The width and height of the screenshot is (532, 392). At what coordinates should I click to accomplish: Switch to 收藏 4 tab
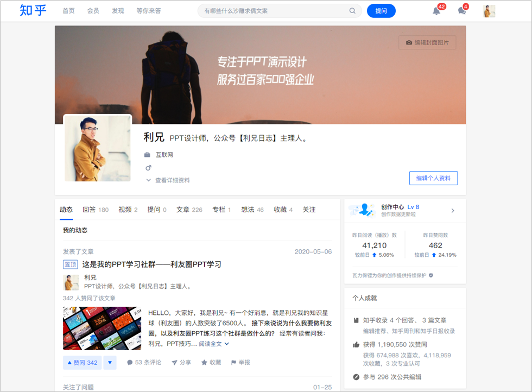(x=283, y=210)
